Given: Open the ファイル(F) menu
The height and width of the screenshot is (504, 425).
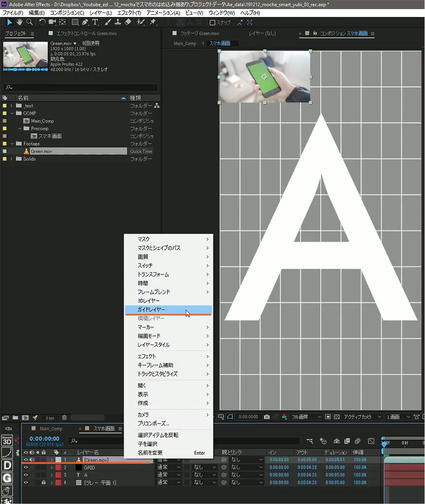Looking at the screenshot, I should [13, 13].
